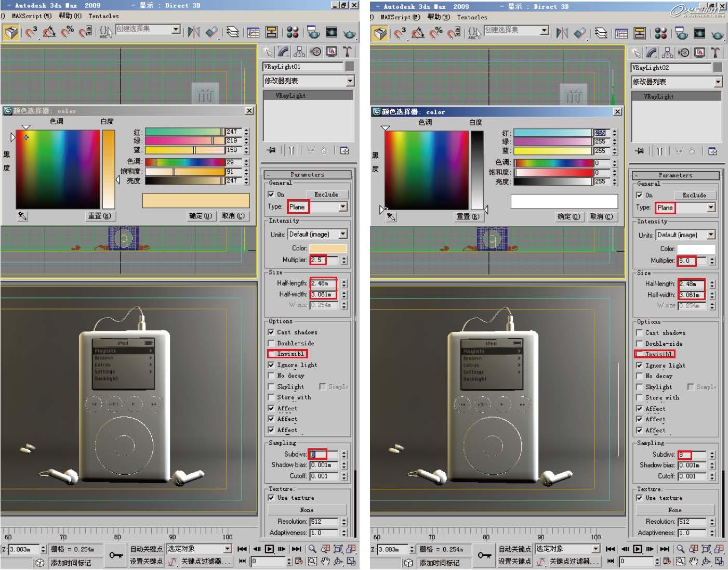Open Curve Editor icon in VRayLight01 window

[x=253, y=33]
